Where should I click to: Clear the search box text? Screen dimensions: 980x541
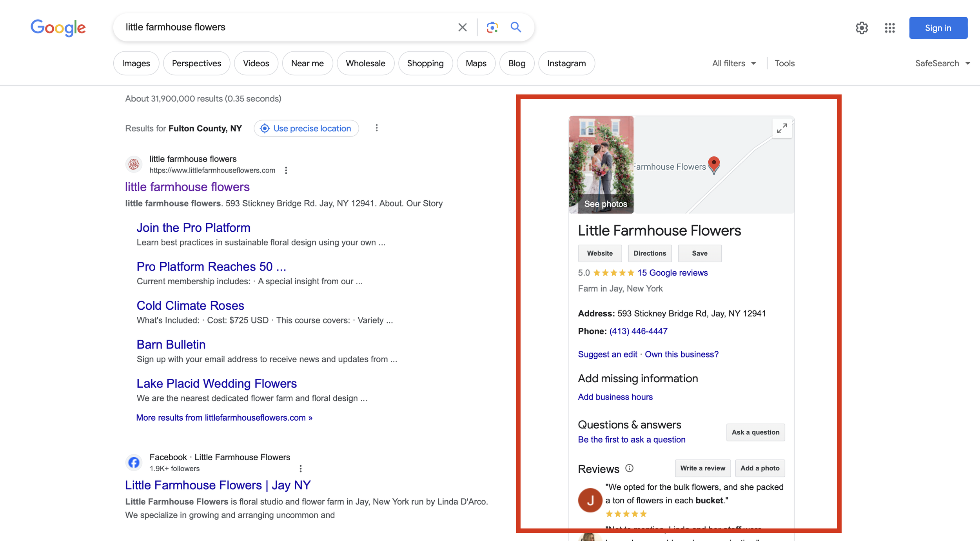(462, 27)
